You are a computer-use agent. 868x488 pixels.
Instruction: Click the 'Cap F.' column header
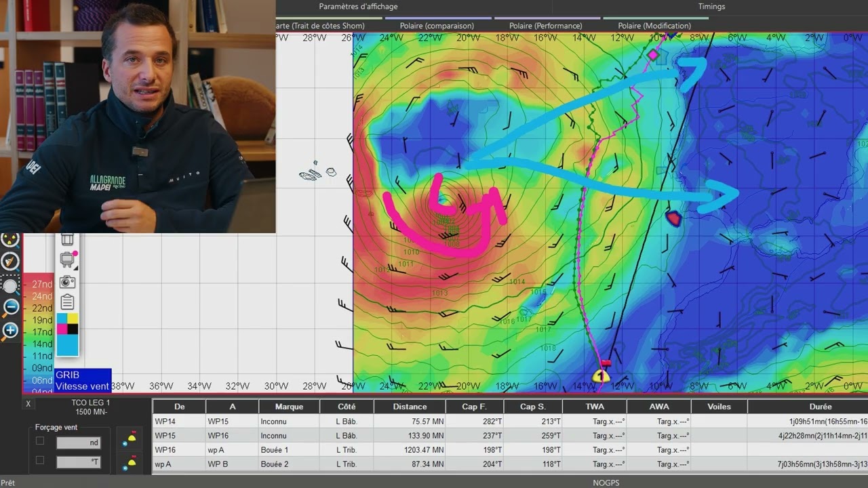tap(475, 407)
